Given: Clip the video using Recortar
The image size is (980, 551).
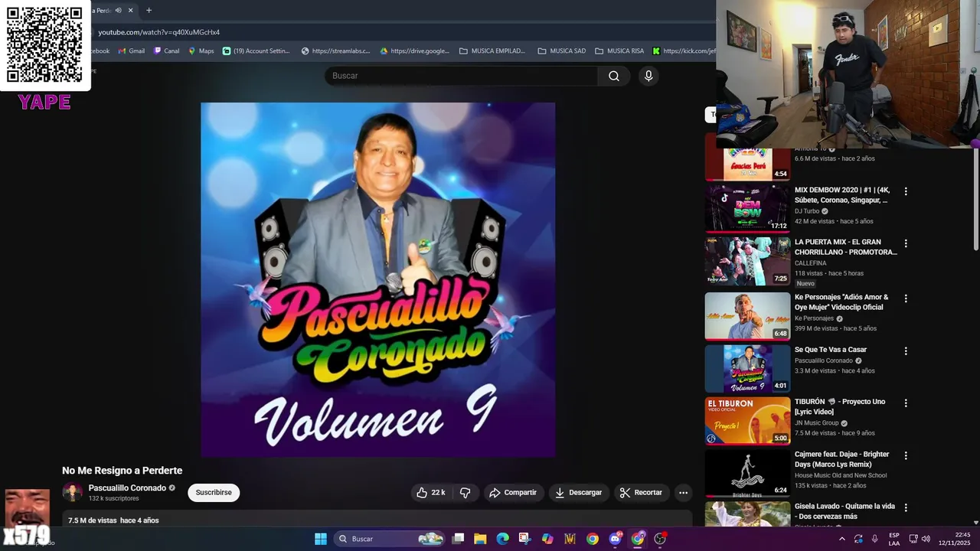Looking at the screenshot, I should point(641,493).
